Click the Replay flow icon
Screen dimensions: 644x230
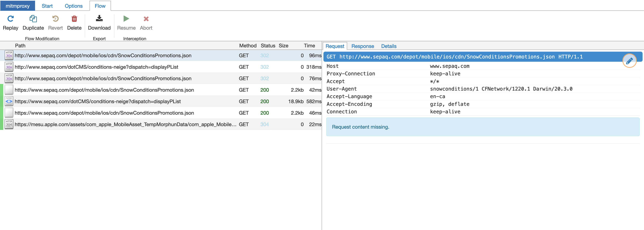pyautogui.click(x=11, y=19)
